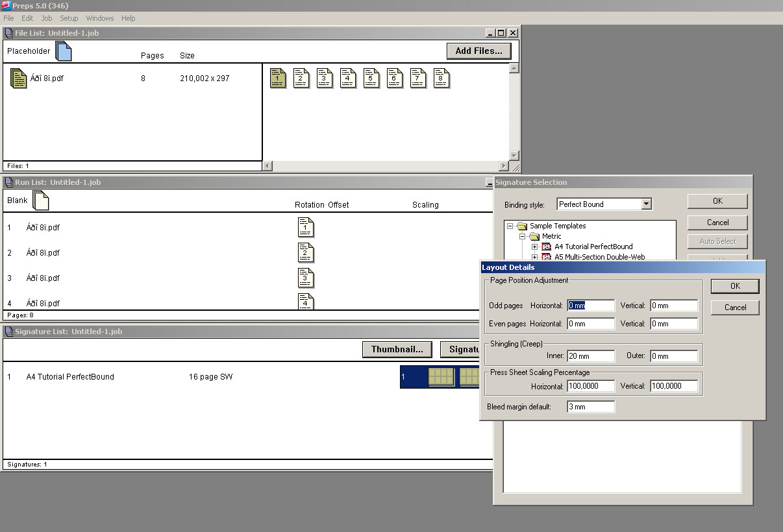783x532 pixels.
Task: Select page 5 icon in File List
Action: coord(371,79)
